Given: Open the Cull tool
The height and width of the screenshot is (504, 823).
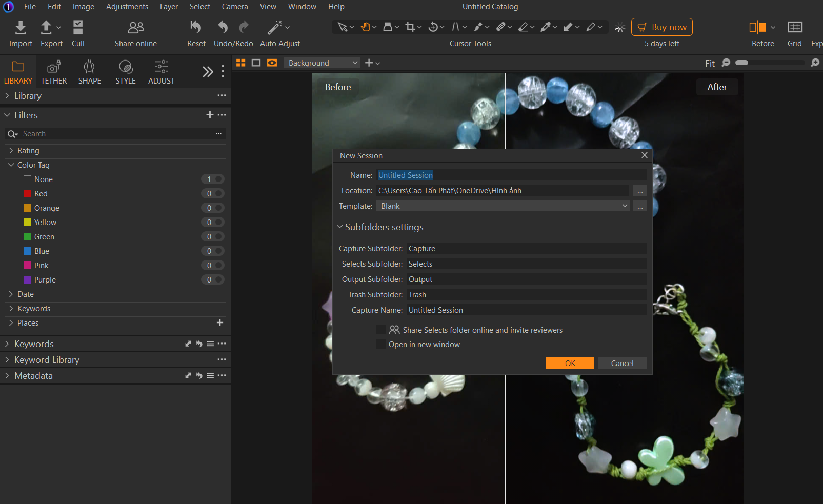Looking at the screenshot, I should (78, 28).
